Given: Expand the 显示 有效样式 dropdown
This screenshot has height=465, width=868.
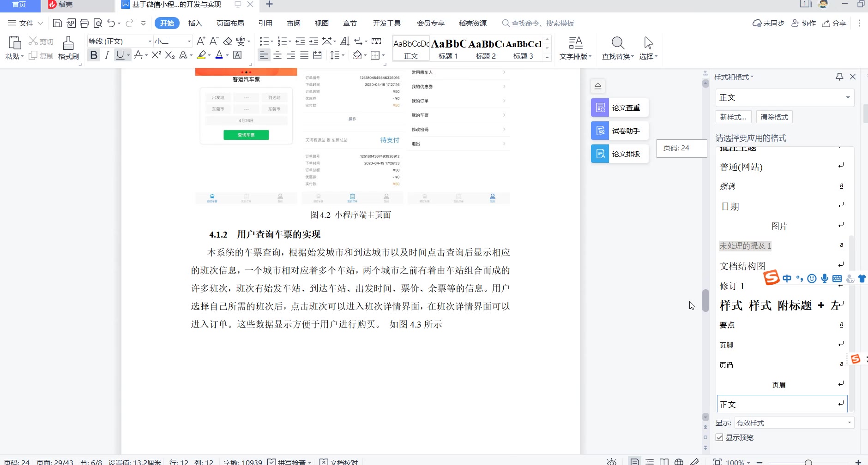Looking at the screenshot, I should point(849,423).
